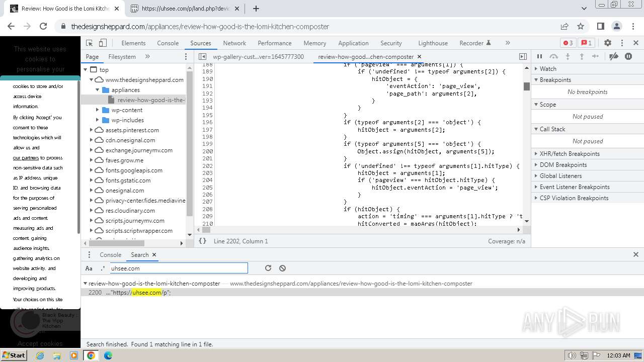644x362 pixels.
Task: Step over next function call
Action: 554,57
